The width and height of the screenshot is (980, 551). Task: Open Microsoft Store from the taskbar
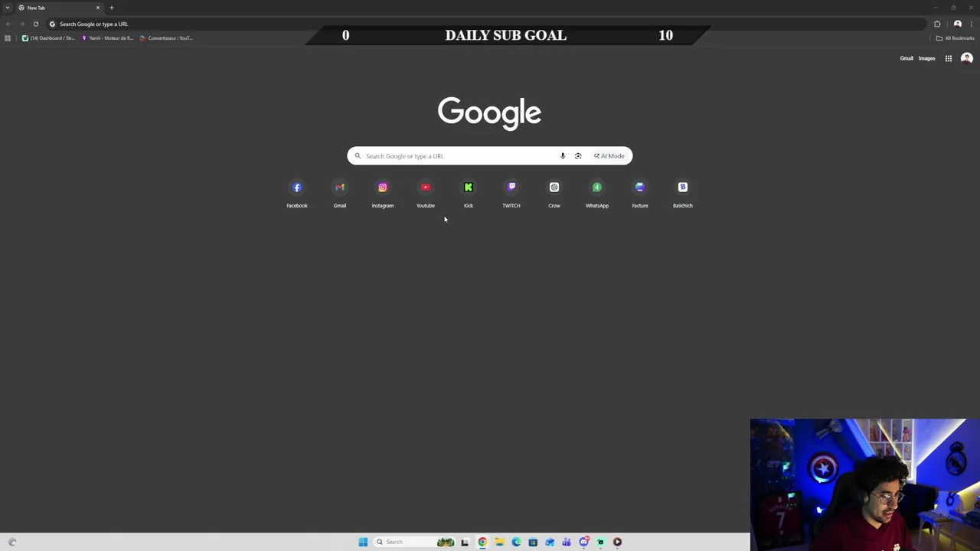click(533, 542)
